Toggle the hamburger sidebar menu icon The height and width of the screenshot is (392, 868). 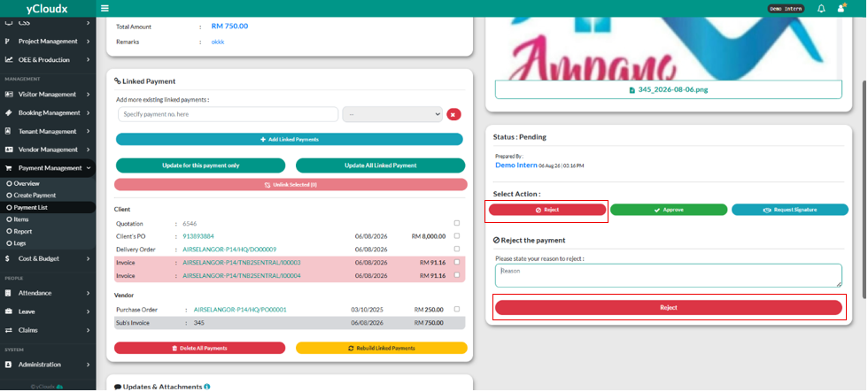pyautogui.click(x=105, y=8)
